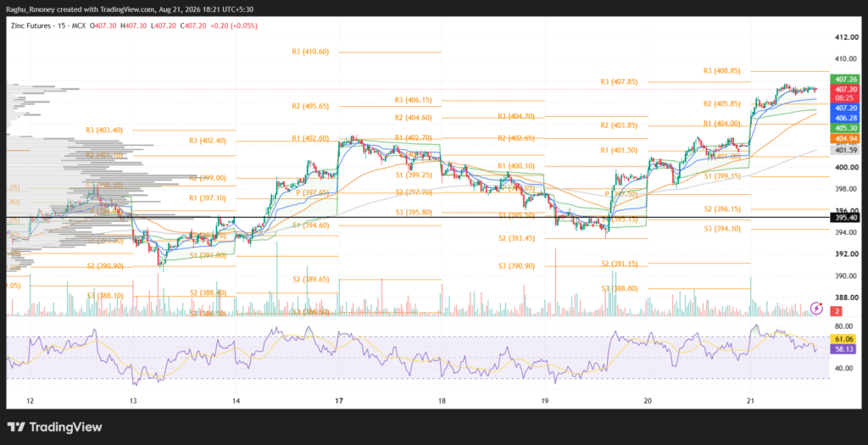
Task: Click the 406.28 blue price tag
Action: (x=846, y=118)
